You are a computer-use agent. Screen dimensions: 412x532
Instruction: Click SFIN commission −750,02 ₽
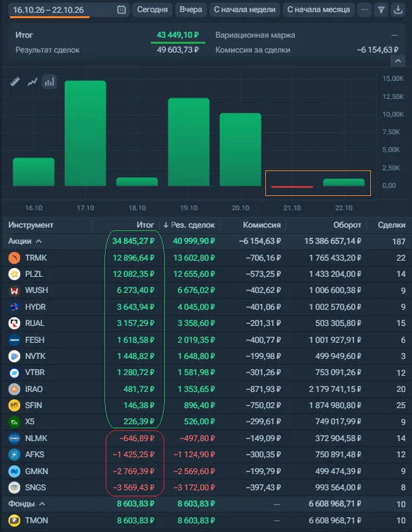click(x=263, y=405)
